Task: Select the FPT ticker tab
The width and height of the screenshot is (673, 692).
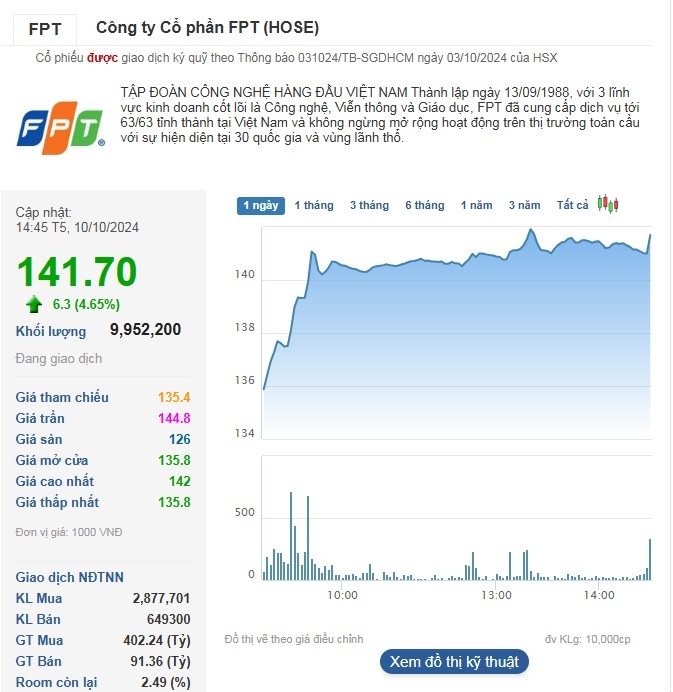Action: [44, 28]
